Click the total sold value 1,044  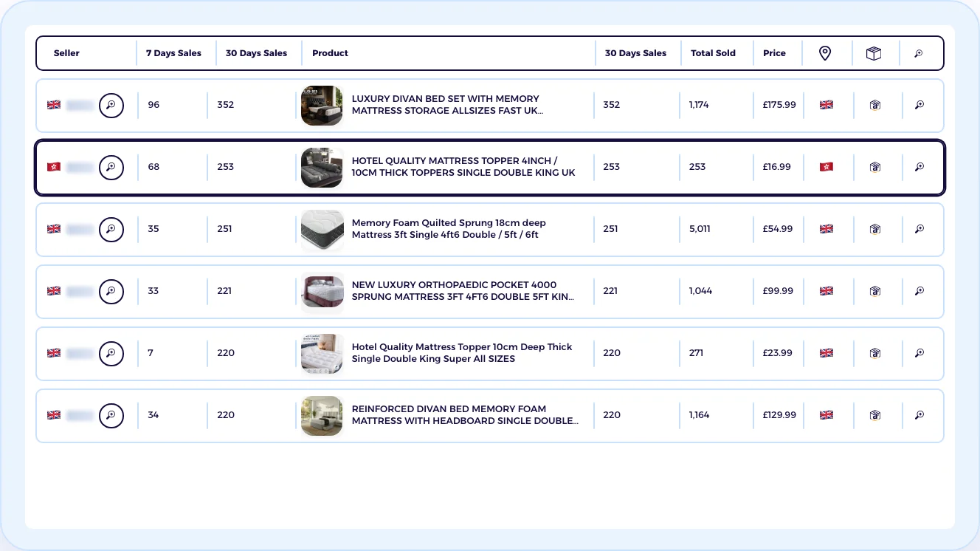pos(701,291)
